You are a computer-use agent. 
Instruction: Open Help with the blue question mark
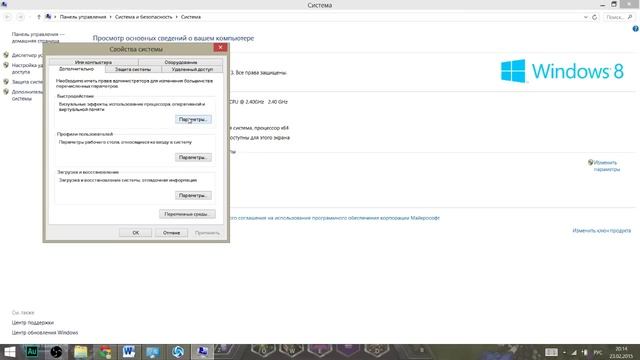[x=636, y=29]
